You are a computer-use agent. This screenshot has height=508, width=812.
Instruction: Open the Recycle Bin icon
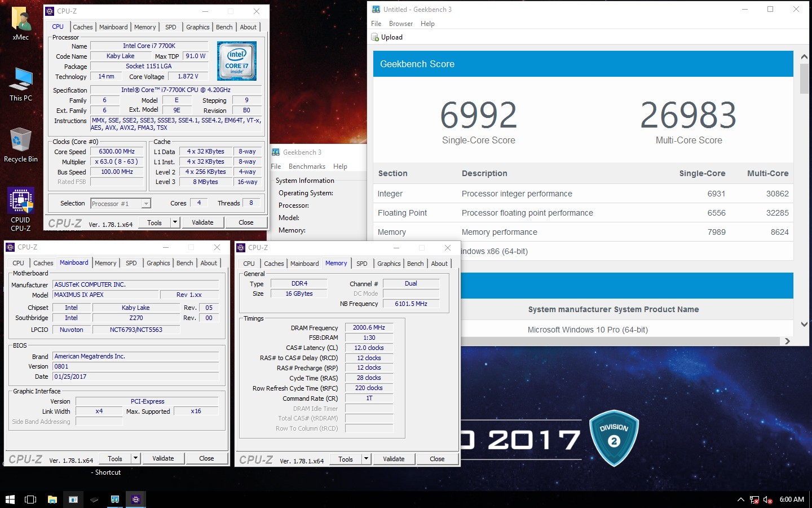coord(21,145)
